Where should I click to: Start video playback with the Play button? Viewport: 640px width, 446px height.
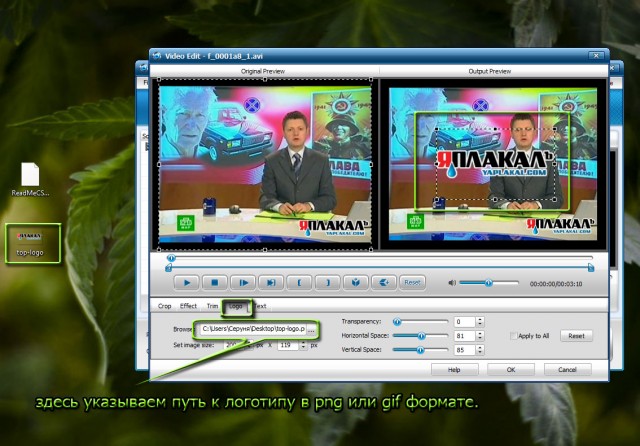click(187, 282)
